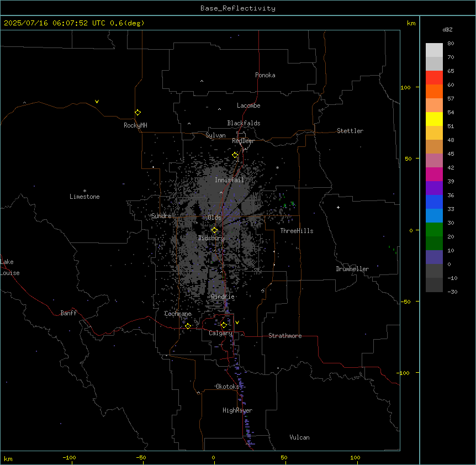
Task: Select the yellow V marker east of Calgary
Action: point(237,323)
